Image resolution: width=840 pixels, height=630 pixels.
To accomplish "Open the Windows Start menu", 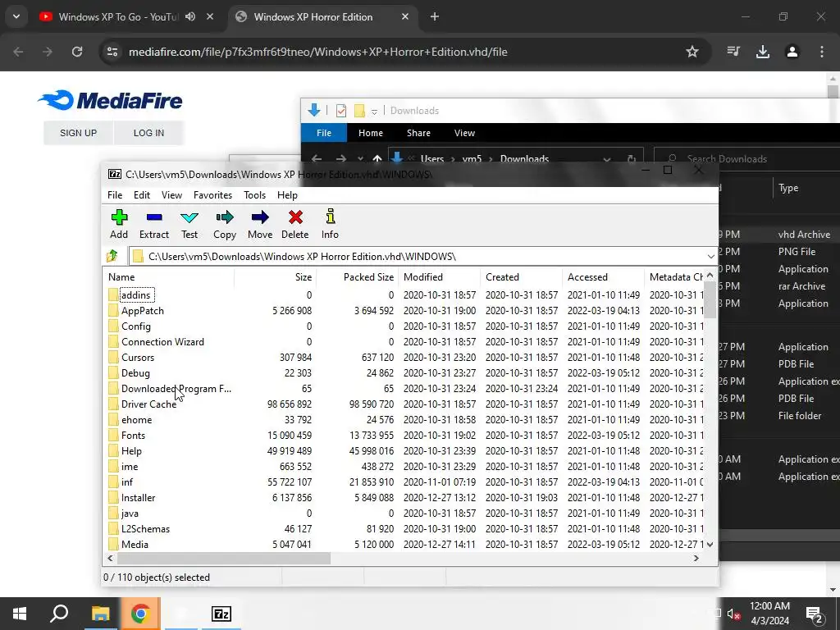I will pyautogui.click(x=20, y=614).
